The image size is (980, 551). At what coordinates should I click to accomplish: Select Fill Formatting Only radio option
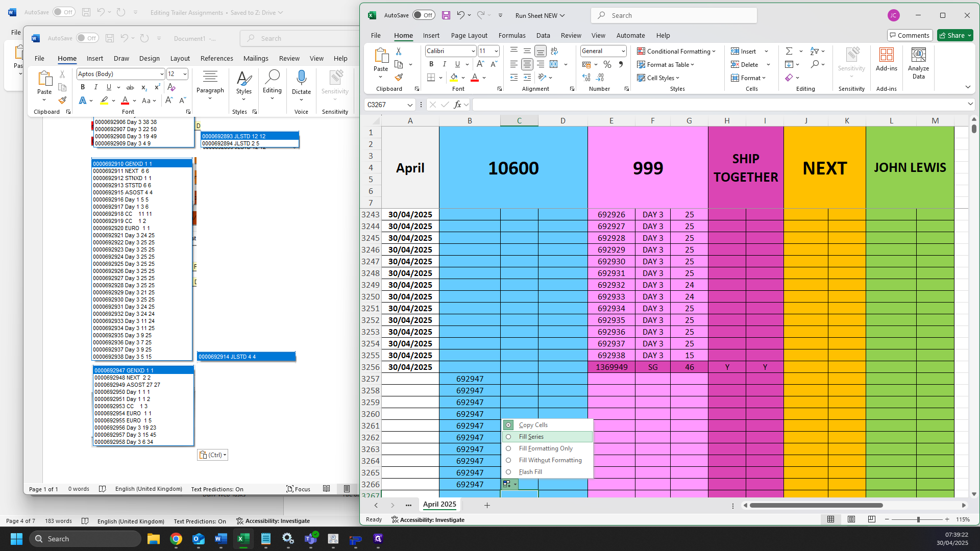coord(508,448)
